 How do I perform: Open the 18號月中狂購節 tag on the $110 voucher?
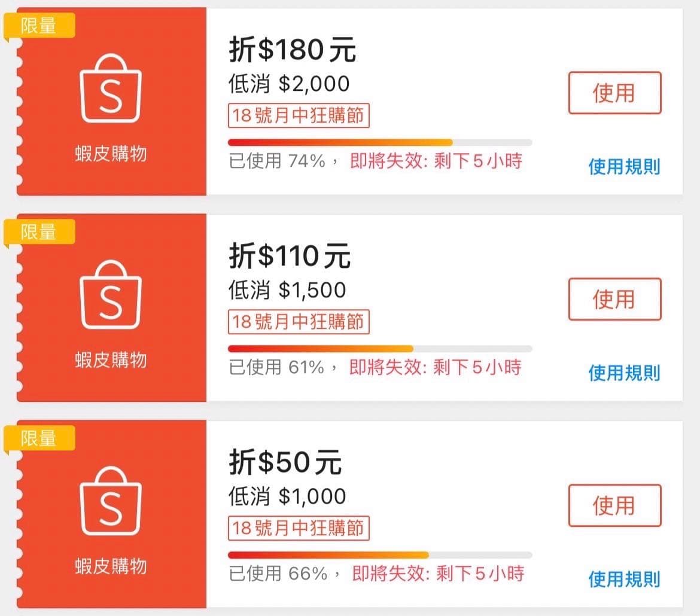tap(299, 322)
